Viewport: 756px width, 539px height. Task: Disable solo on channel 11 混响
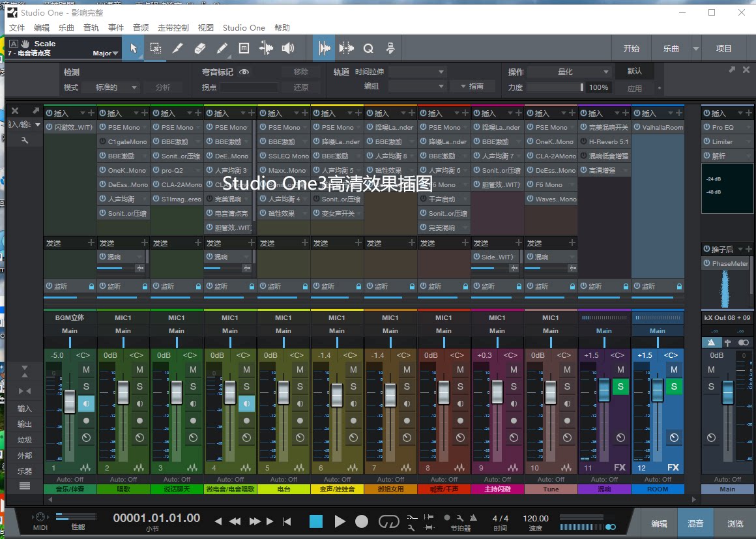(620, 386)
